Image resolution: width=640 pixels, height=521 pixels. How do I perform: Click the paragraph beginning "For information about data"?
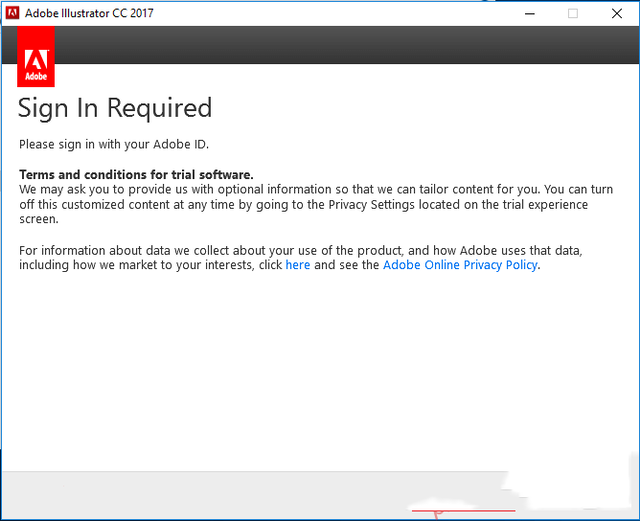coord(300,258)
